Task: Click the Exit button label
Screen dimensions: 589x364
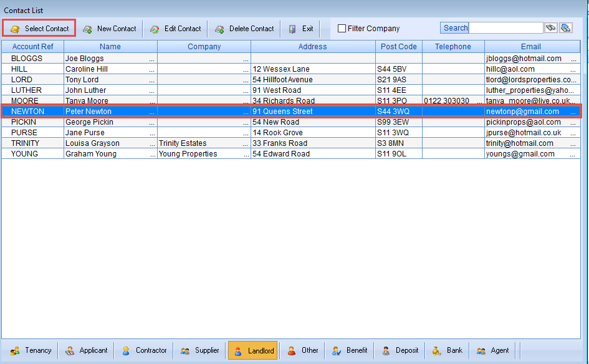Action: (308, 29)
